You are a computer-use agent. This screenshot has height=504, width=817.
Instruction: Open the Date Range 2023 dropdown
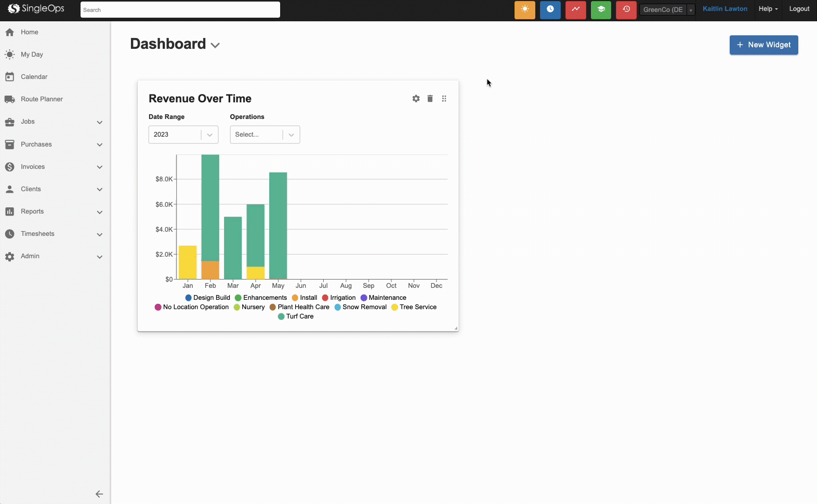click(183, 135)
